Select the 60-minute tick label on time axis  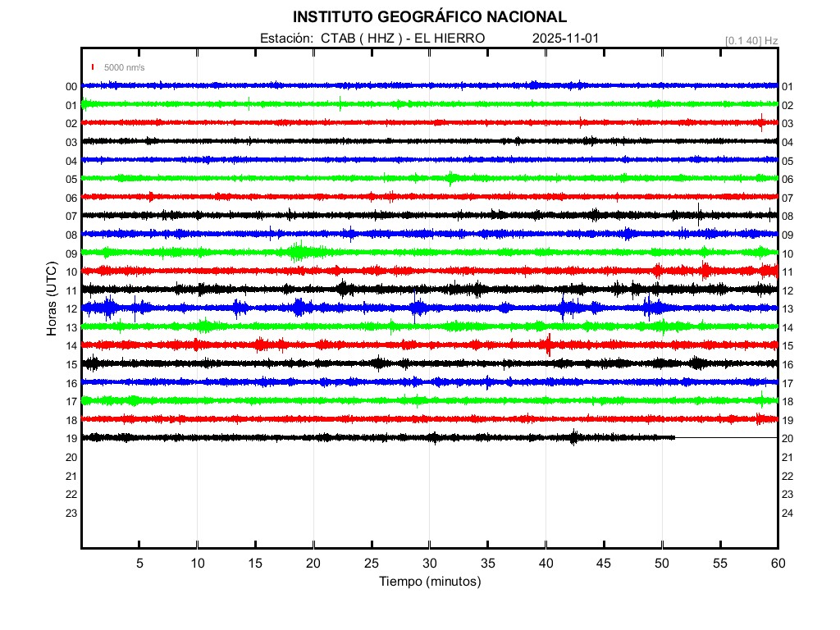click(778, 564)
